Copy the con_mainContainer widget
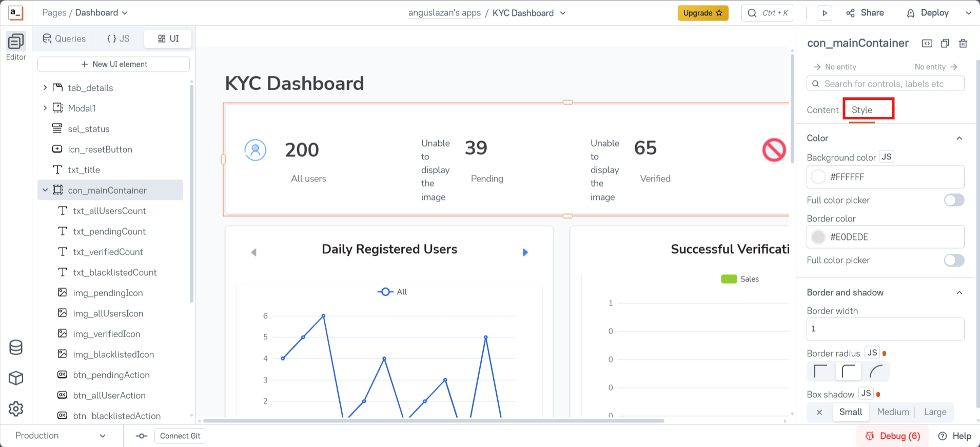The image size is (980, 447). tap(945, 44)
